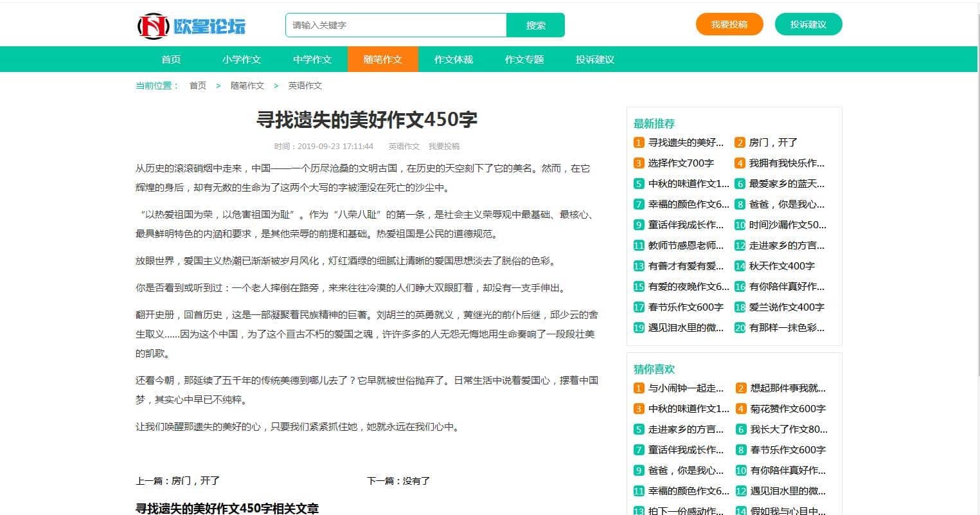Focus the 请输入关键字 search field
Viewport: 980px width, 515px height.
(x=396, y=25)
